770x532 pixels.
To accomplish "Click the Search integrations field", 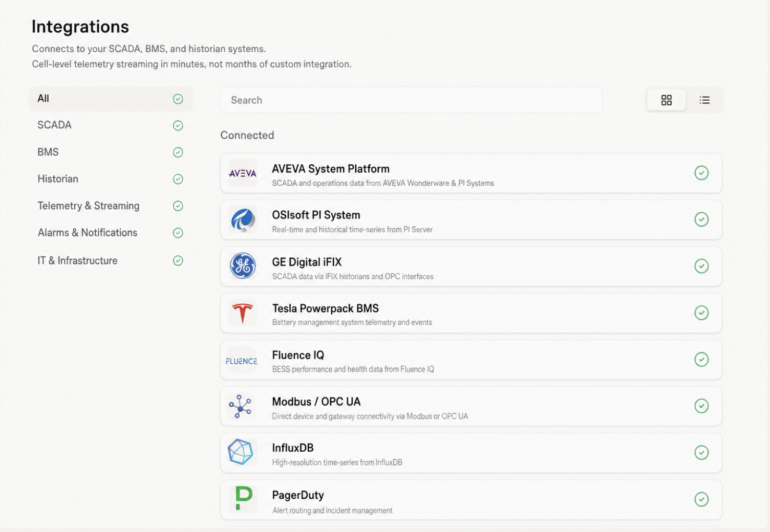I will point(411,100).
